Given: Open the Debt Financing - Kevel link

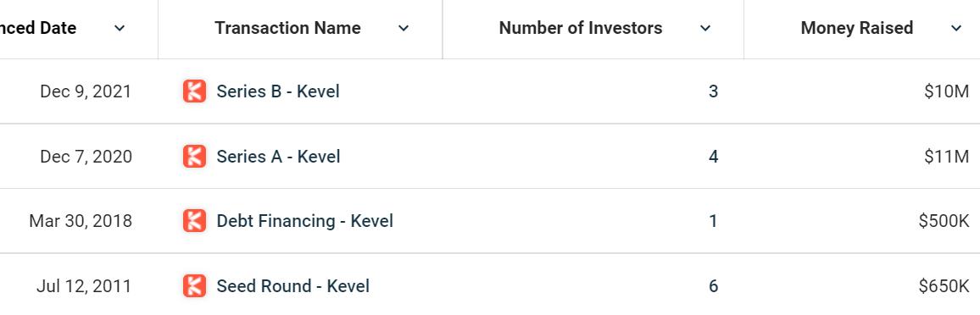Looking at the screenshot, I should click(305, 221).
